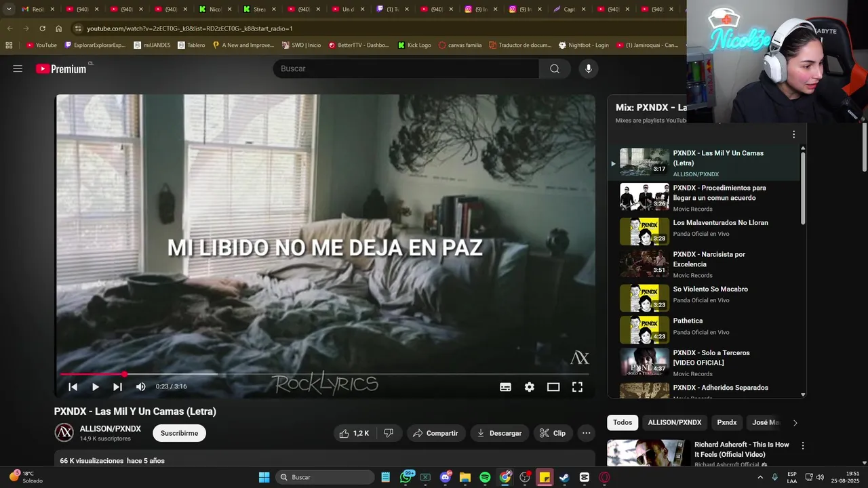Viewport: 868px width, 488px height.
Task: Click the address bar URL
Action: point(190,28)
